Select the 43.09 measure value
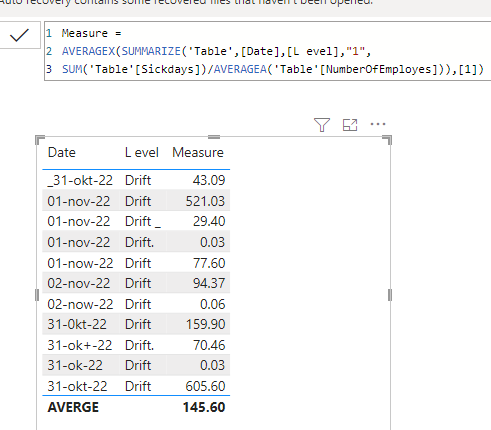491x430 pixels. point(209,180)
